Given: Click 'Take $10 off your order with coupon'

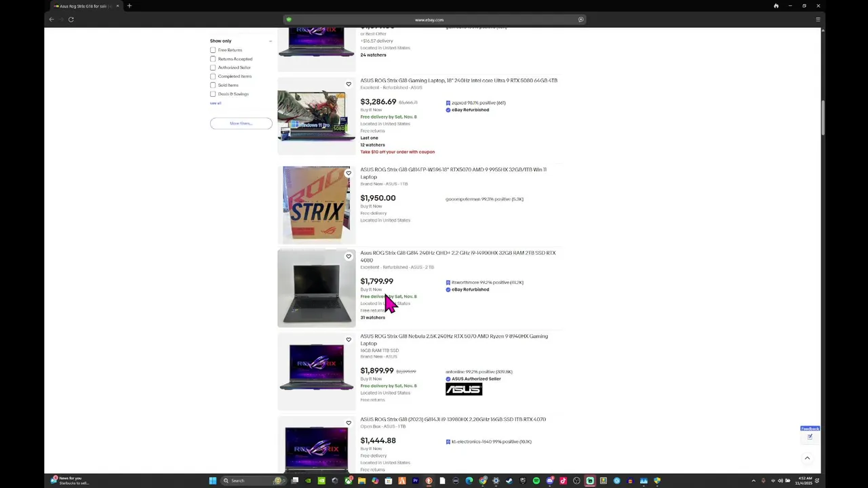Looking at the screenshot, I should coord(397,152).
